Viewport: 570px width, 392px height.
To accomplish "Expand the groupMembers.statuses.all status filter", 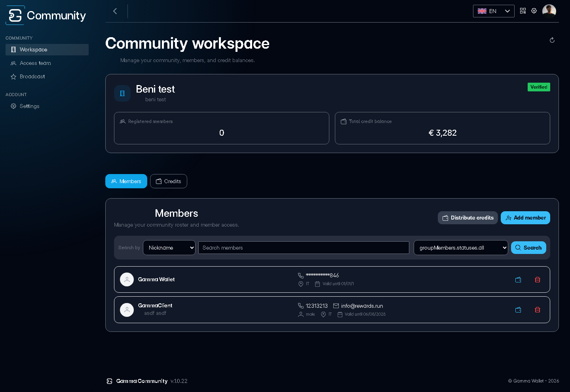I will (x=461, y=248).
